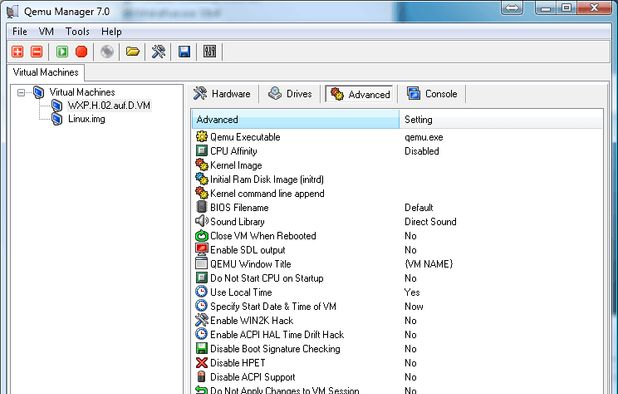The image size is (618, 394).
Task: Click the sliders settings toolbar icon
Action: coord(210,52)
